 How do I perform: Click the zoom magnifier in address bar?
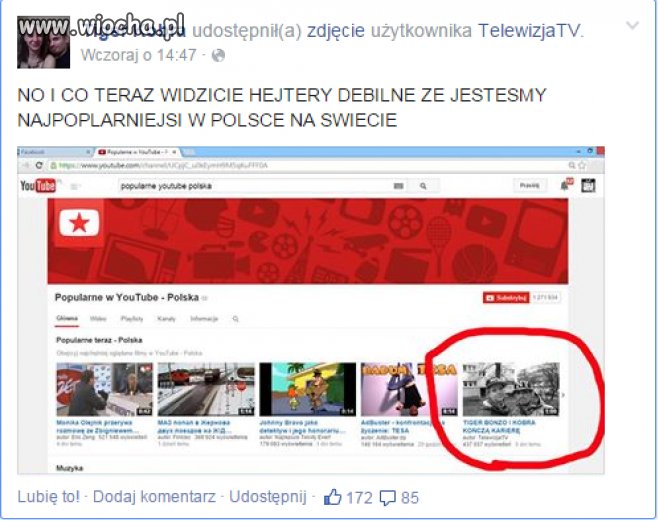[x=572, y=166]
